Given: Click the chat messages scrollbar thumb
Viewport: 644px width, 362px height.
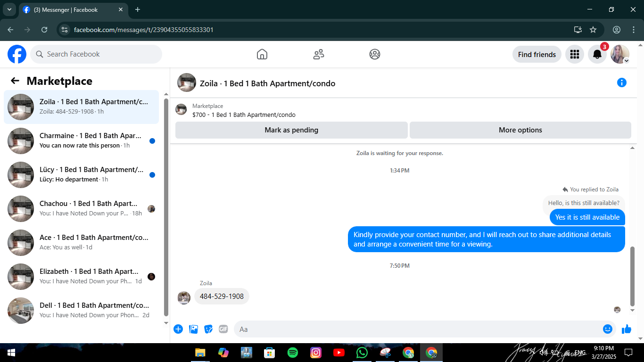Looking at the screenshot, I should click(x=633, y=276).
